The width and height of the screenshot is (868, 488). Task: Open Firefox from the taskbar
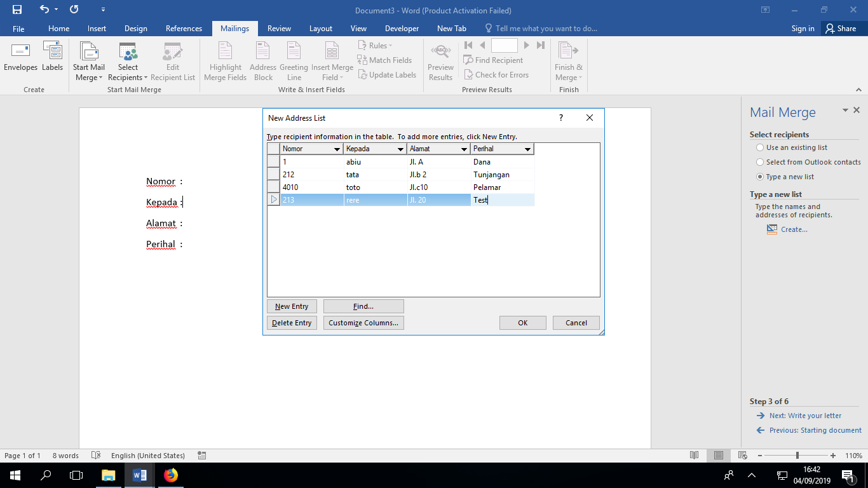[x=171, y=475]
